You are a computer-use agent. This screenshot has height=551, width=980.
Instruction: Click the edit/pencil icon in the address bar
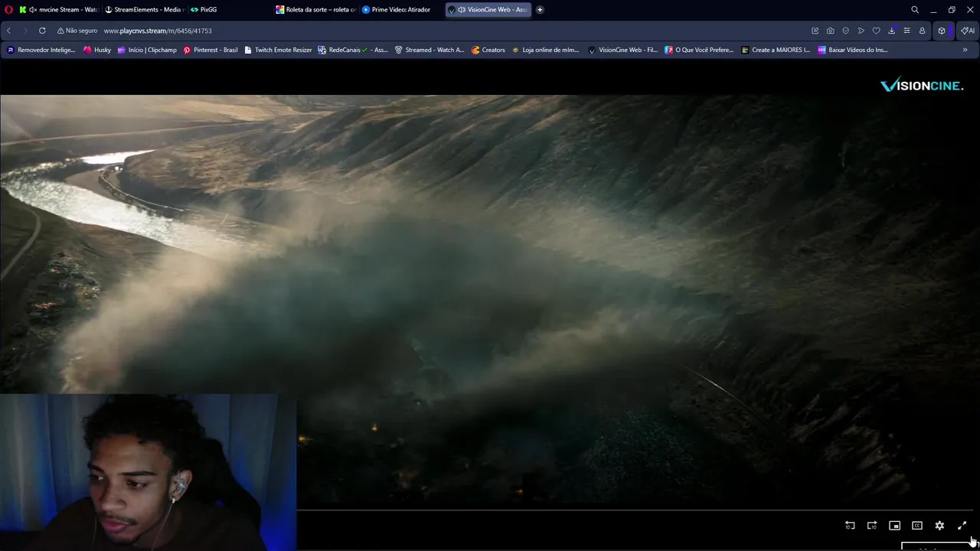coord(815,31)
